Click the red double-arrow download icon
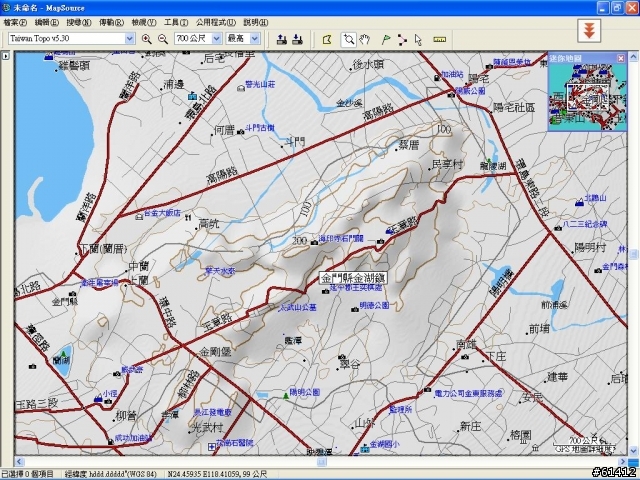Image resolution: width=640 pixels, height=480 pixels. (589, 31)
